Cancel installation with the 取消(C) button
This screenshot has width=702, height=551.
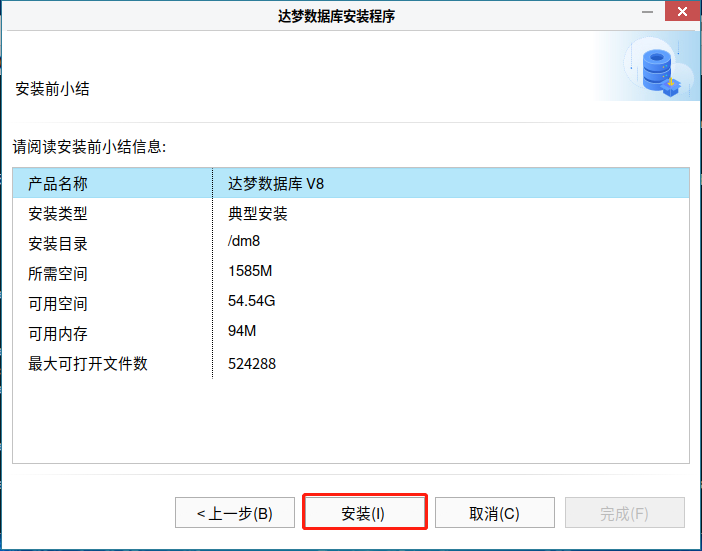[x=495, y=513]
